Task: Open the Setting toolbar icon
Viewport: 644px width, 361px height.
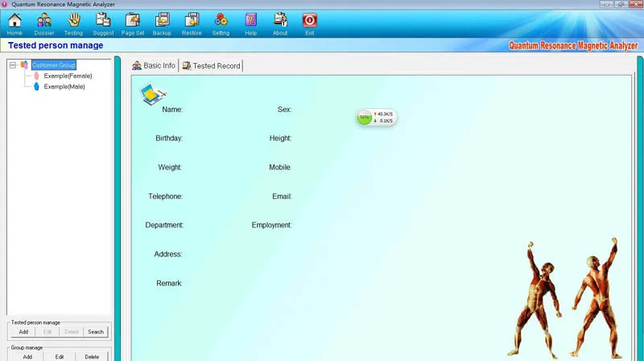Action: point(221,23)
